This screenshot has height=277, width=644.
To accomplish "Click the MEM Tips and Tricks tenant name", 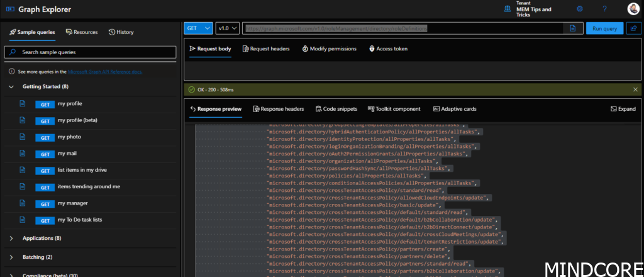I will pos(533,12).
